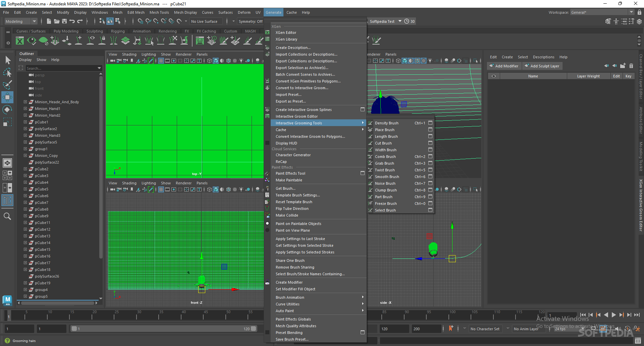Play the animation backwards

(606, 315)
